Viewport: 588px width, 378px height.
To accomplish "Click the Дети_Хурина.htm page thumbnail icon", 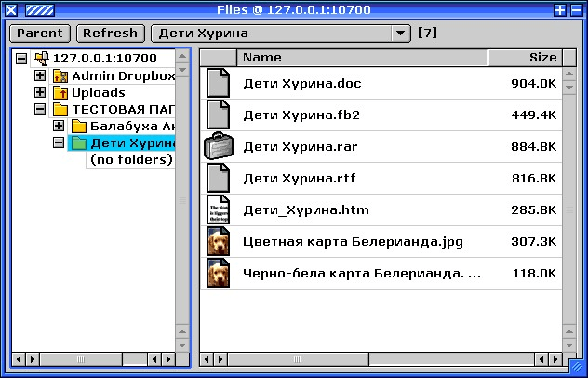I will pos(218,210).
